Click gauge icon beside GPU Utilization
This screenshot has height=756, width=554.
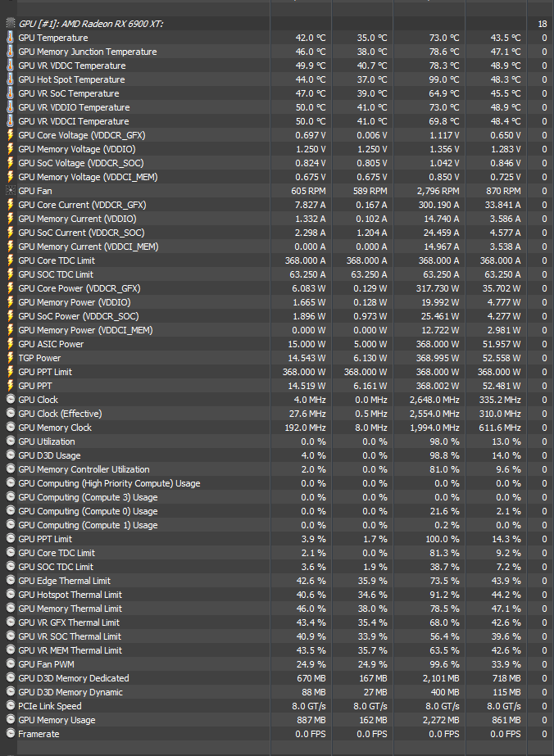pyautogui.click(x=11, y=441)
